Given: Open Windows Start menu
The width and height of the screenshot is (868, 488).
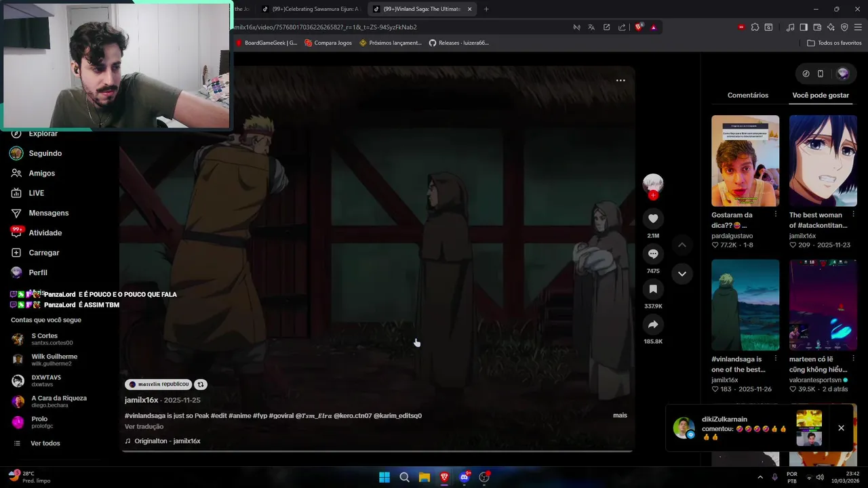Looking at the screenshot, I should point(384,477).
